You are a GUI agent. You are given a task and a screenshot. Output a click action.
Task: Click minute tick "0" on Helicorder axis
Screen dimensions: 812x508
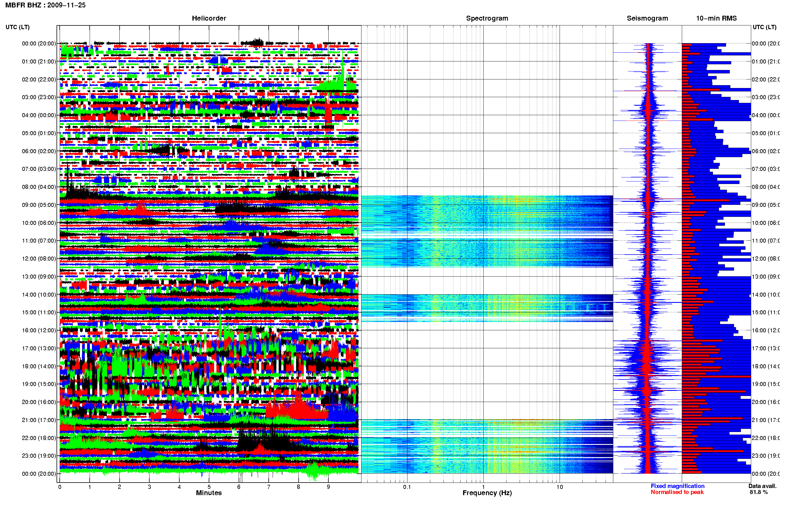tap(60, 487)
